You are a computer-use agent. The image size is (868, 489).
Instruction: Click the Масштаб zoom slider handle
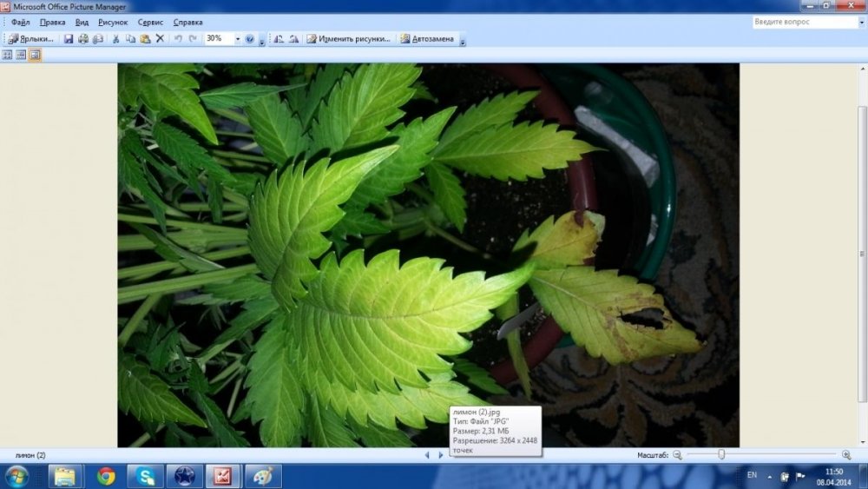pos(721,454)
